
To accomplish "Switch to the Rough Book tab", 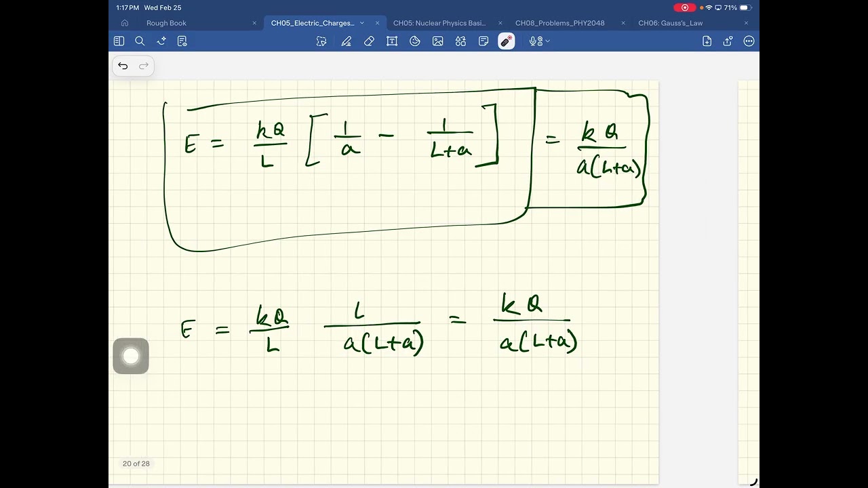I will [x=166, y=23].
